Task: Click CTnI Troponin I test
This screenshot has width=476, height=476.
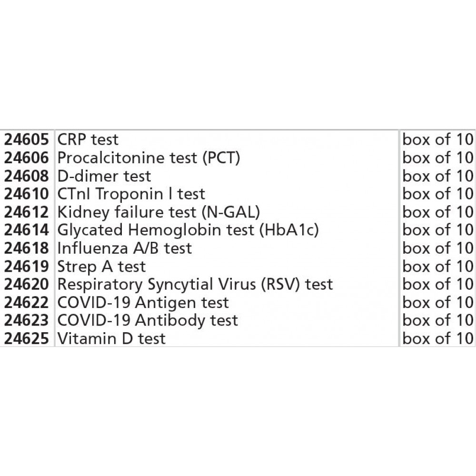Action: pos(131,194)
